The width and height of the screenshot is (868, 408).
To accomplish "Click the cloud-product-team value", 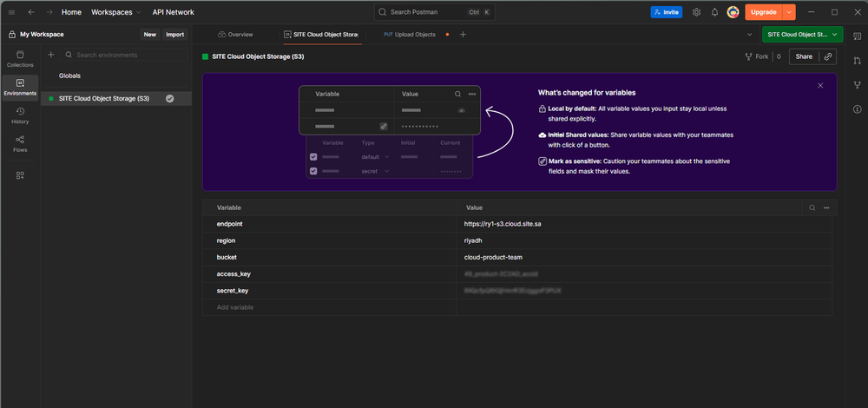I will click(493, 258).
